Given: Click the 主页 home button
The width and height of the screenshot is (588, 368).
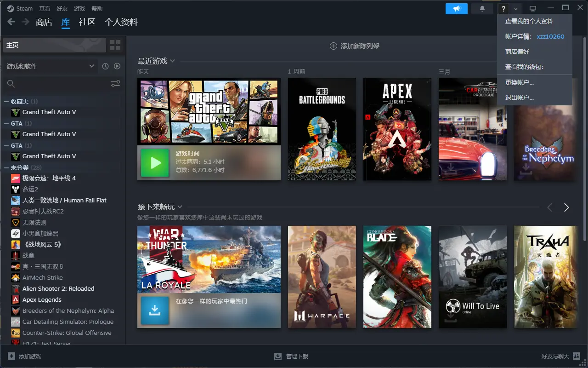Looking at the screenshot, I should (55, 45).
